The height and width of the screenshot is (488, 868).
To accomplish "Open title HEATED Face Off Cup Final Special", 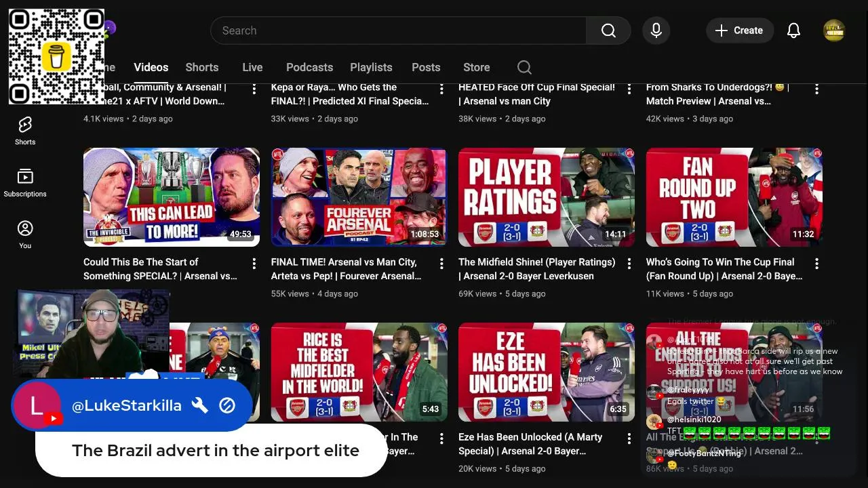I will click(537, 94).
